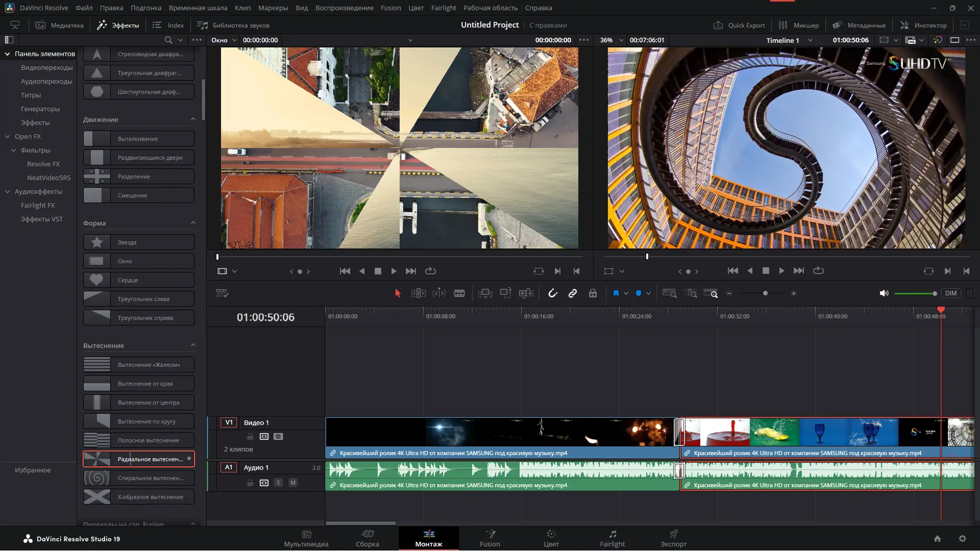Play the timeline viewer
The width and height of the screenshot is (980, 551).
(x=781, y=271)
